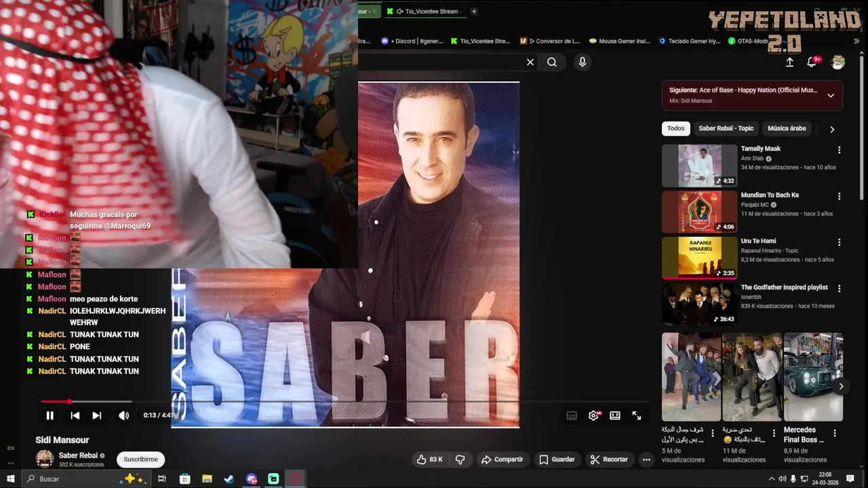Open the Saber Rebaï channel name
Screen dimensions: 868x488
tap(78, 455)
